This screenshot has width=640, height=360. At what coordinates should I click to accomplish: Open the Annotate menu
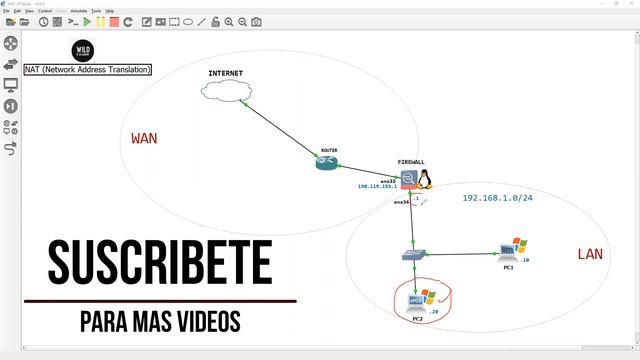(79, 11)
